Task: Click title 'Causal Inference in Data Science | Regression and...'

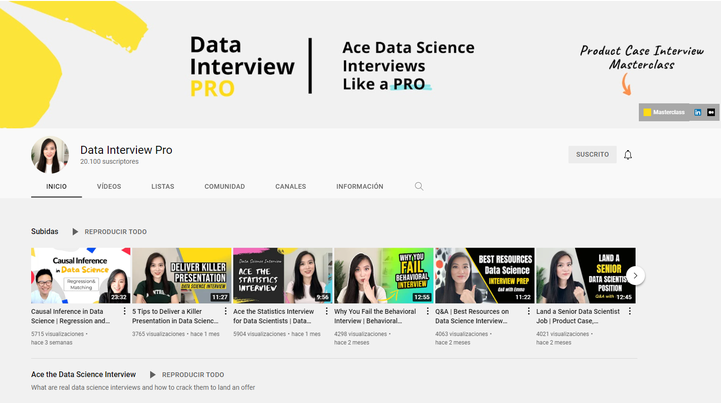Action: pos(70,316)
